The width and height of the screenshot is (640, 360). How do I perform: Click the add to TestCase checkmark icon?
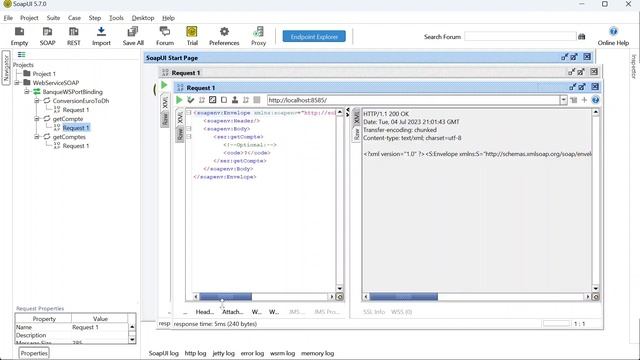191,100
